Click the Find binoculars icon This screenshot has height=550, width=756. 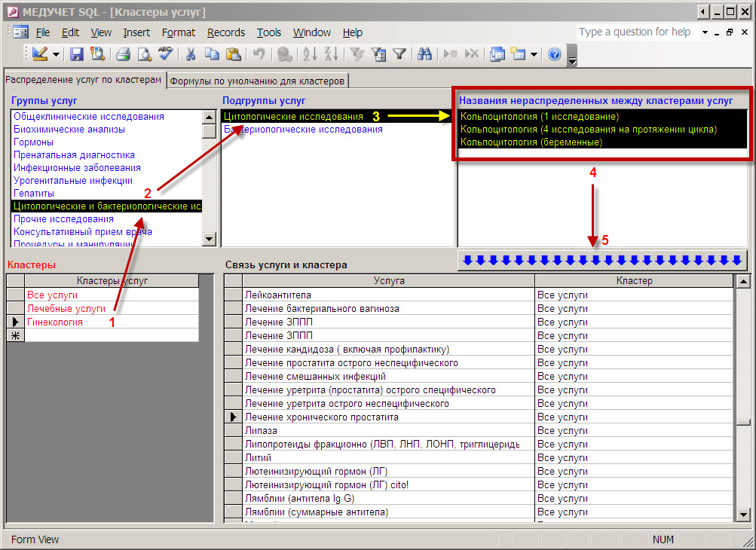point(424,54)
